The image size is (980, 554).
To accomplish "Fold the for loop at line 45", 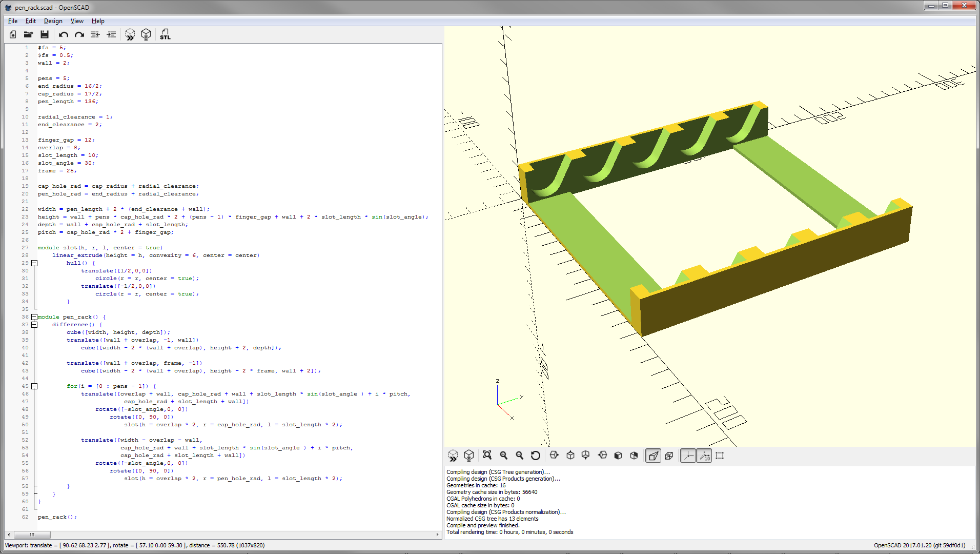I will click(x=34, y=386).
